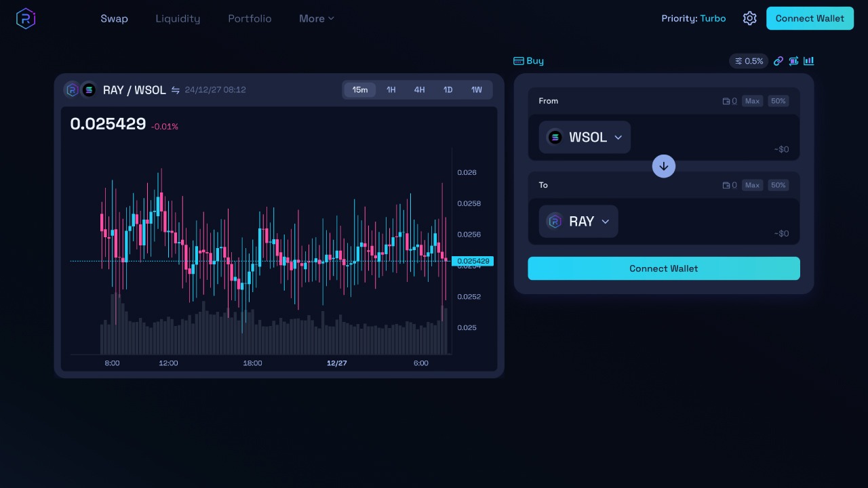Click the To wallet balance icon

pos(726,185)
